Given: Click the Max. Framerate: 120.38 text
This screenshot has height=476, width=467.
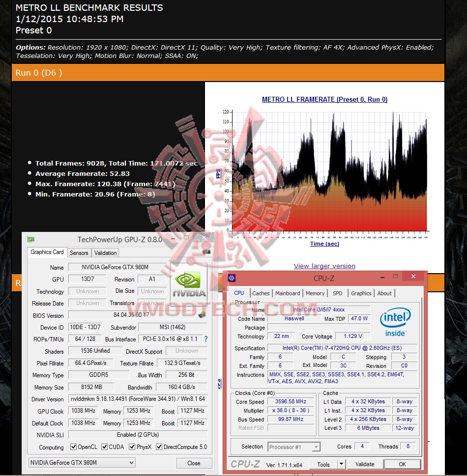Looking at the screenshot, I should point(105,184).
